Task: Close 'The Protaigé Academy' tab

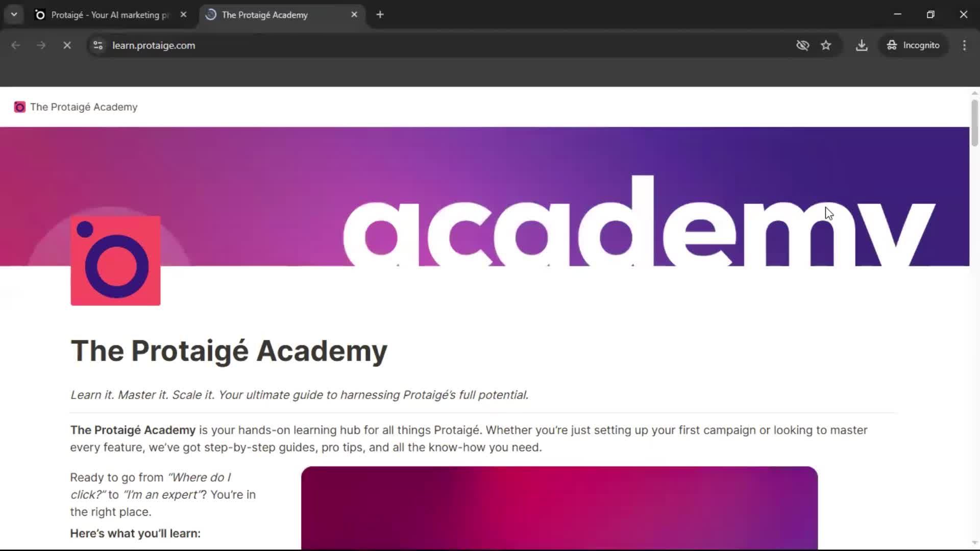Action: pyautogui.click(x=354, y=14)
